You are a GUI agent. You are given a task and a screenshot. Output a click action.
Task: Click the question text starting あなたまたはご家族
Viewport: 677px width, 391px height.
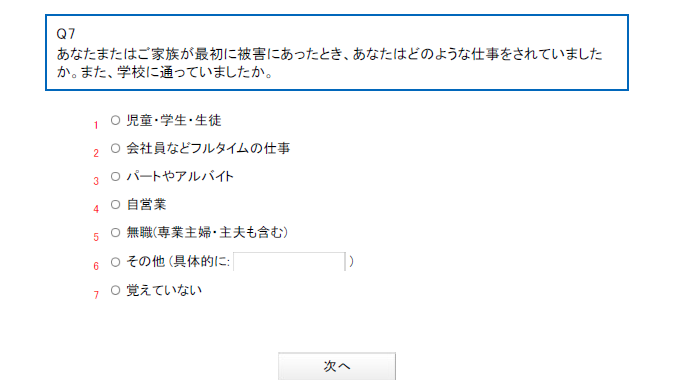point(329,63)
